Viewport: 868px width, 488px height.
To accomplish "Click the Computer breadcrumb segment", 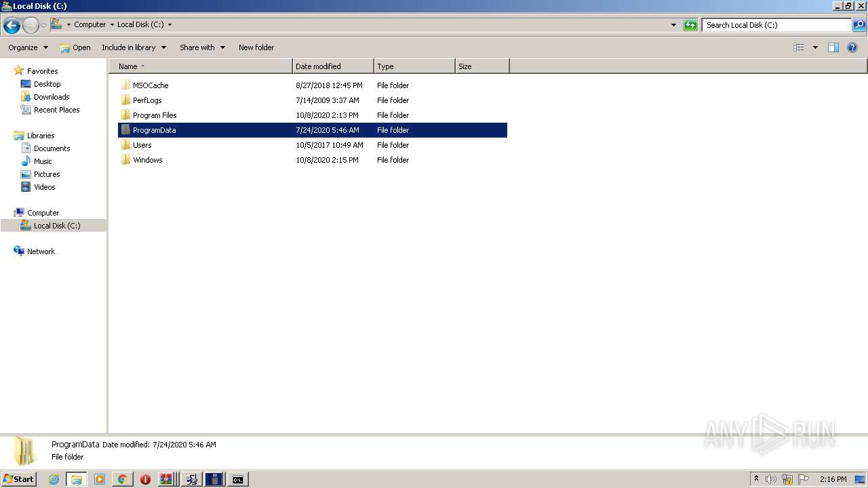I will click(x=90, y=24).
